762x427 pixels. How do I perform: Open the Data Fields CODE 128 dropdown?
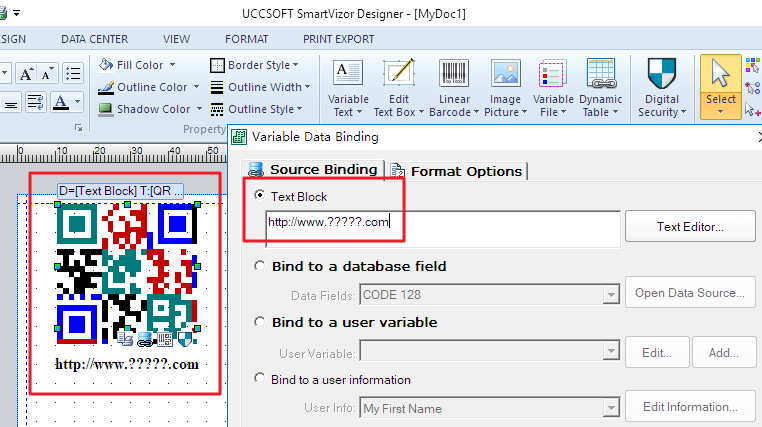(x=611, y=295)
